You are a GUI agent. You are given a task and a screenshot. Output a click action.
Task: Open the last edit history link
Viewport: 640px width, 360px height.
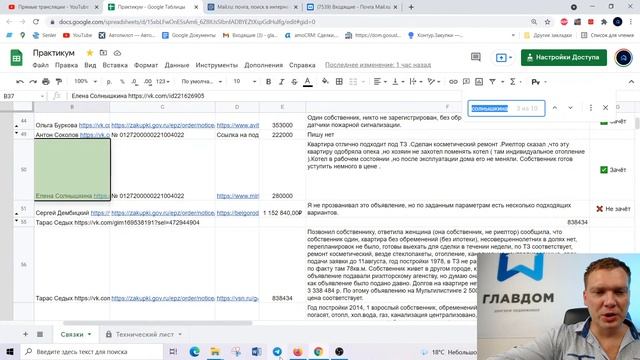click(378, 65)
